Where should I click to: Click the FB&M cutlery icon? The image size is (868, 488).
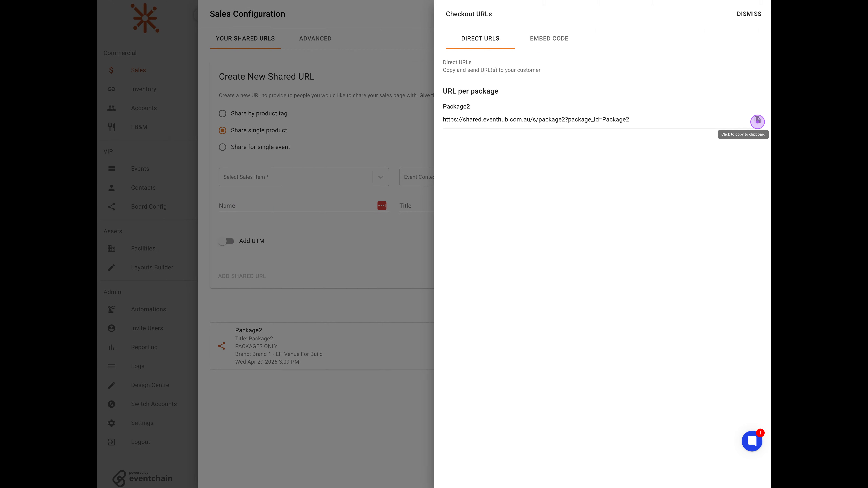click(x=112, y=127)
